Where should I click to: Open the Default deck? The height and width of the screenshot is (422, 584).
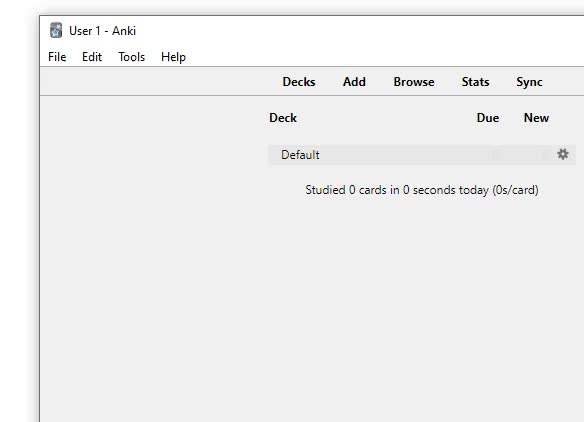[300, 155]
